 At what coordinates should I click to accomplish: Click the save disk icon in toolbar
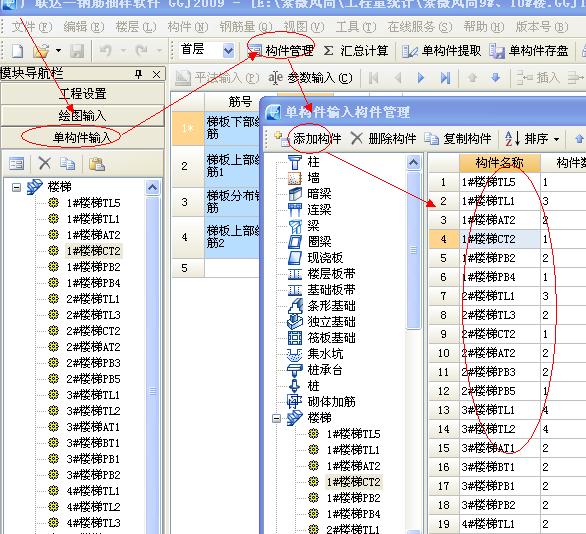[77, 51]
